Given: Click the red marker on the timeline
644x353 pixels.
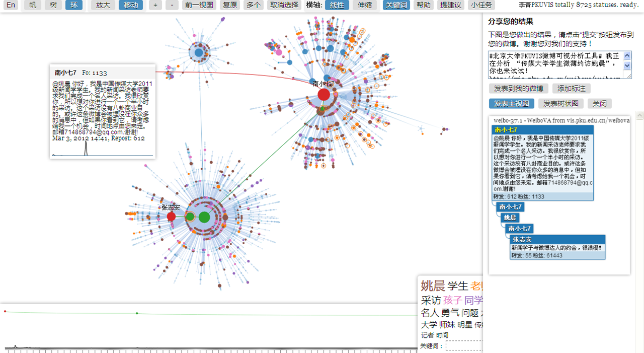Looking at the screenshot, I should coord(5,311).
